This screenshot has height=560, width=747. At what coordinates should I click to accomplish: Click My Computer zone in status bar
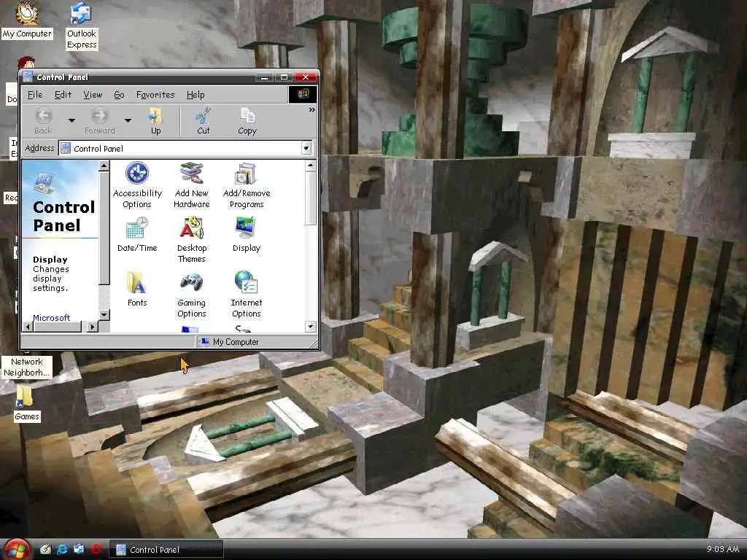click(x=230, y=342)
